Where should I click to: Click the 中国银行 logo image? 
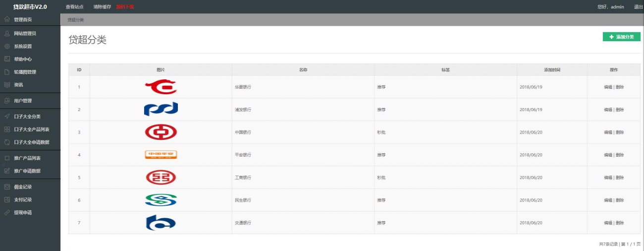click(x=161, y=132)
